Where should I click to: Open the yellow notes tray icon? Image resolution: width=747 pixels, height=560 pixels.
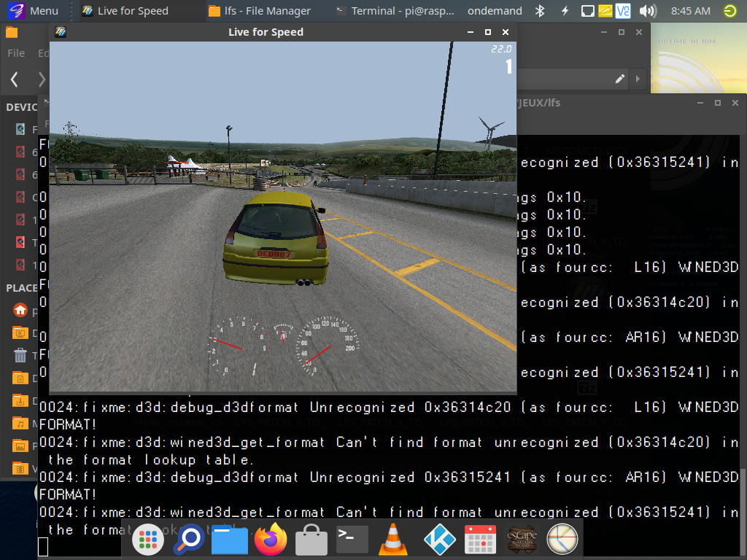(605, 10)
